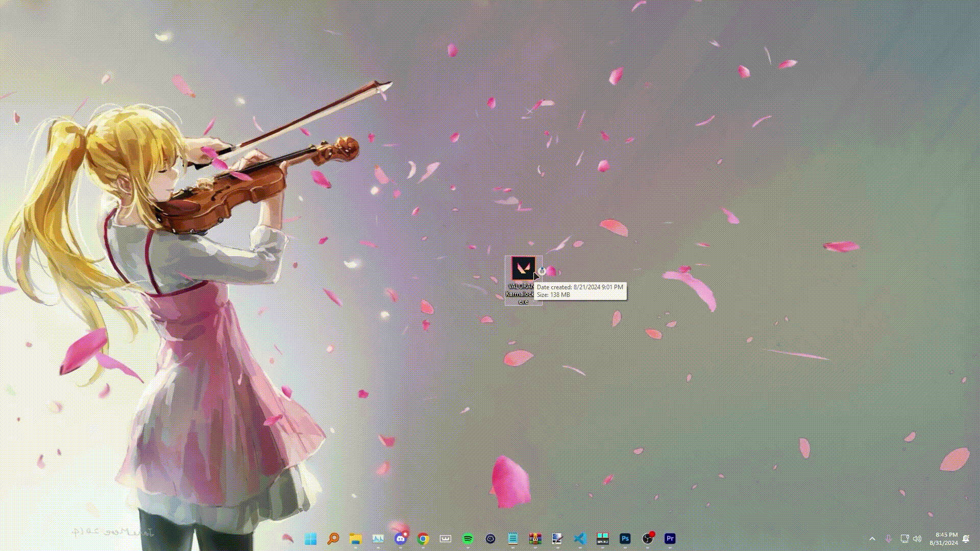This screenshot has width=980, height=551.
Task: Switch to Visual Studio Code
Action: [x=580, y=539]
